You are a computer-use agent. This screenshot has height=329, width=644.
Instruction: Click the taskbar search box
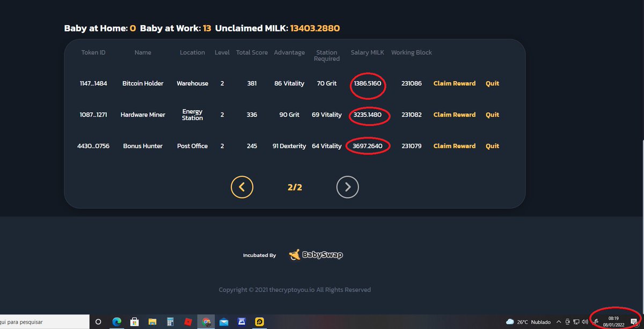pyautogui.click(x=44, y=322)
